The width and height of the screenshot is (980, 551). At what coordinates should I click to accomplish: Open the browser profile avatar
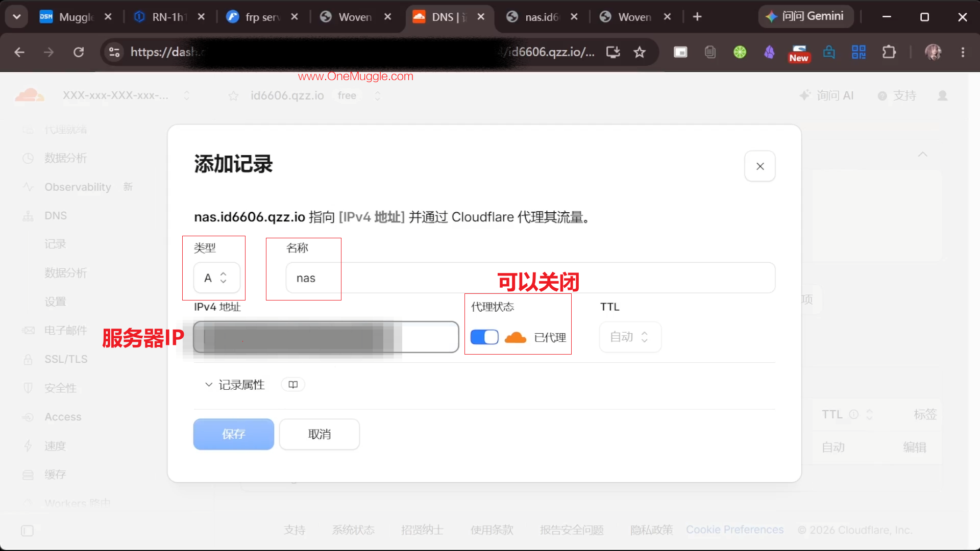point(933,52)
